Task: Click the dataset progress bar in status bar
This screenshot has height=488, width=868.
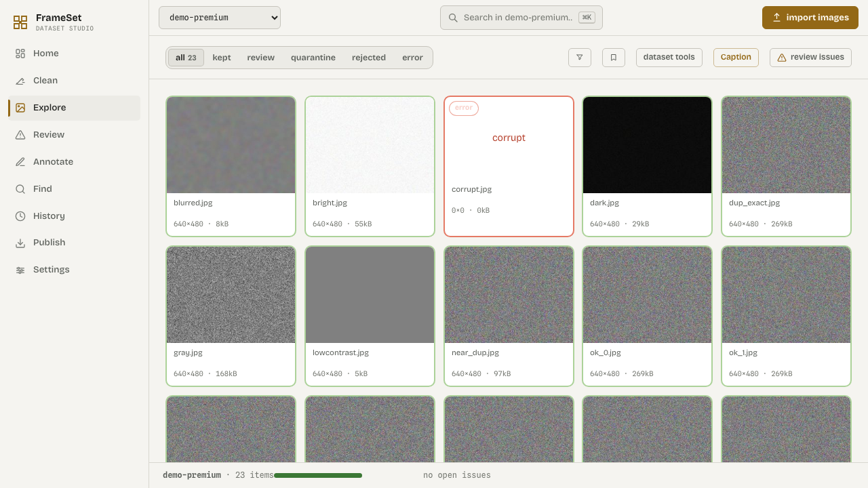Action: pyautogui.click(x=318, y=476)
